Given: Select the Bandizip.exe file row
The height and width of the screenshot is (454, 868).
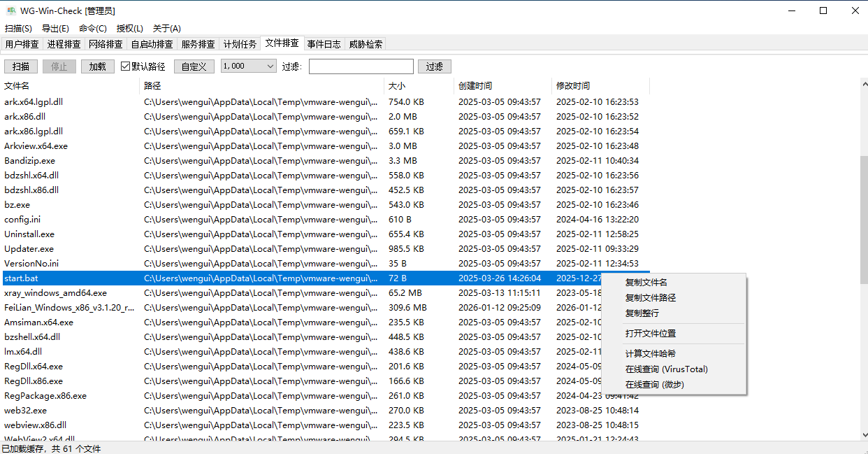Looking at the screenshot, I should pyautogui.click(x=29, y=161).
